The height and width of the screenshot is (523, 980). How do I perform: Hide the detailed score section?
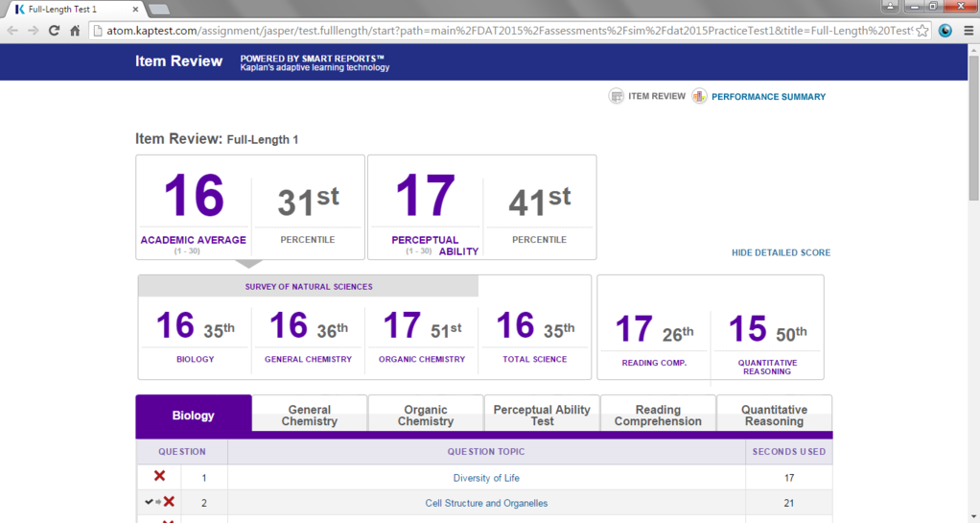pos(781,253)
